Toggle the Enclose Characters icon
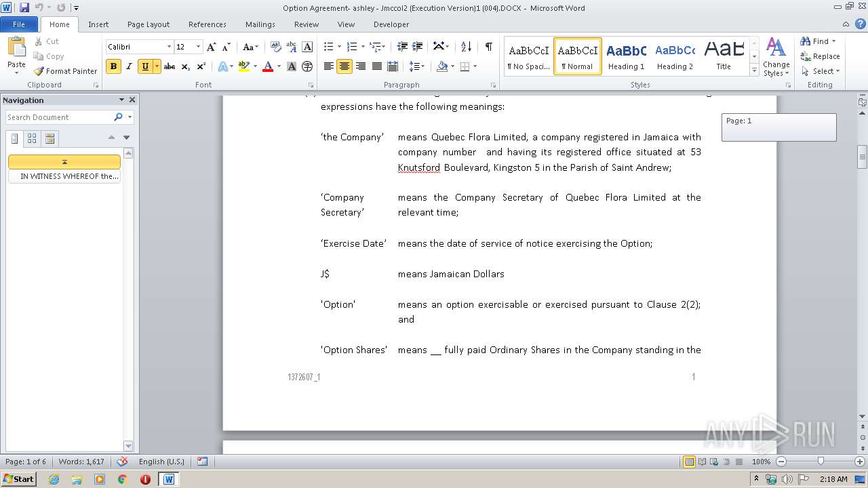Viewport: 868px width, 488px height. coord(307,66)
